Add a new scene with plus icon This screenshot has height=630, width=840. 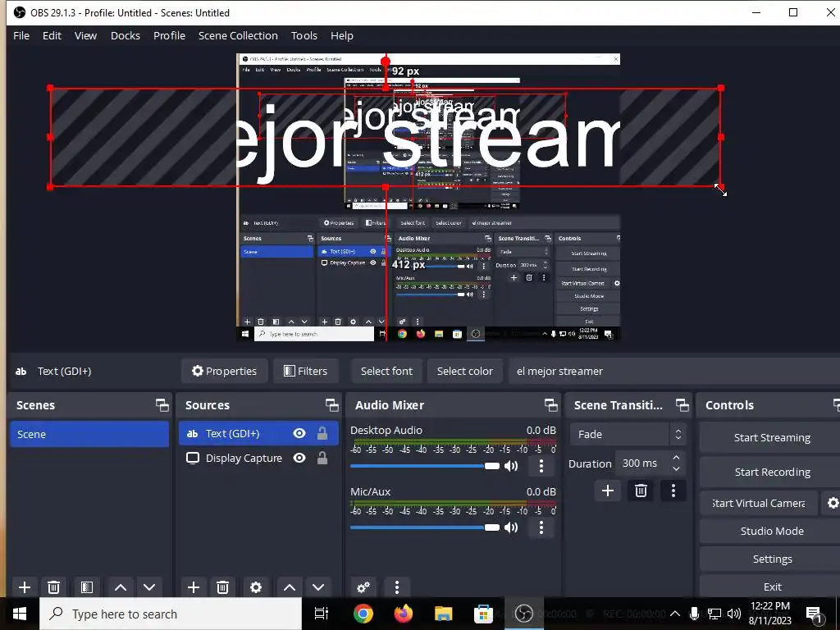pyautogui.click(x=24, y=587)
